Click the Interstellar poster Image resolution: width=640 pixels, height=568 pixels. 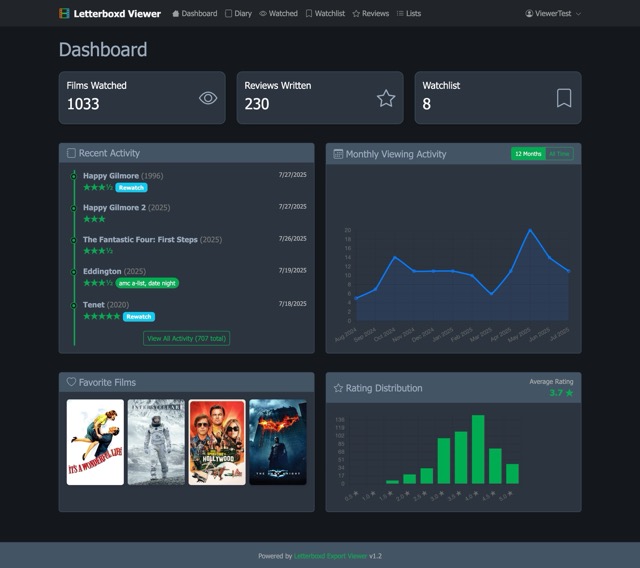coord(156,442)
